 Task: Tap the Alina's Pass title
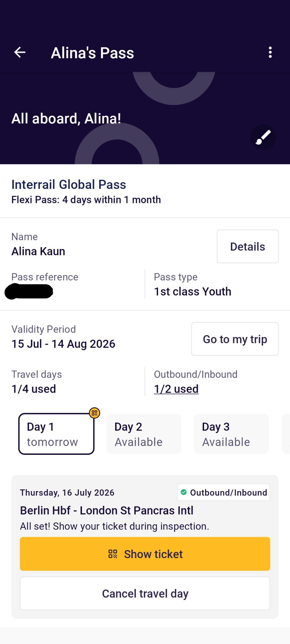pos(93,53)
